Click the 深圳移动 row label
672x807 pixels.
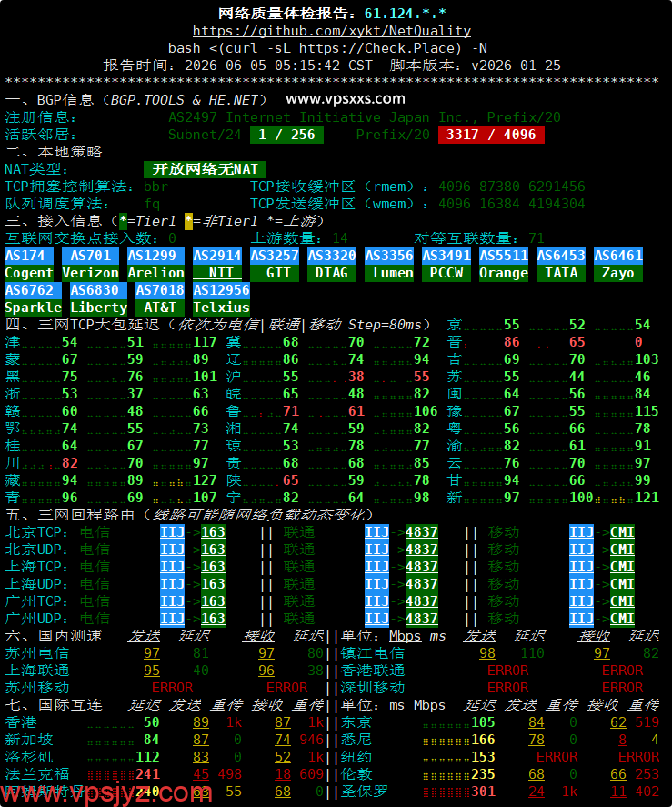tap(373, 688)
